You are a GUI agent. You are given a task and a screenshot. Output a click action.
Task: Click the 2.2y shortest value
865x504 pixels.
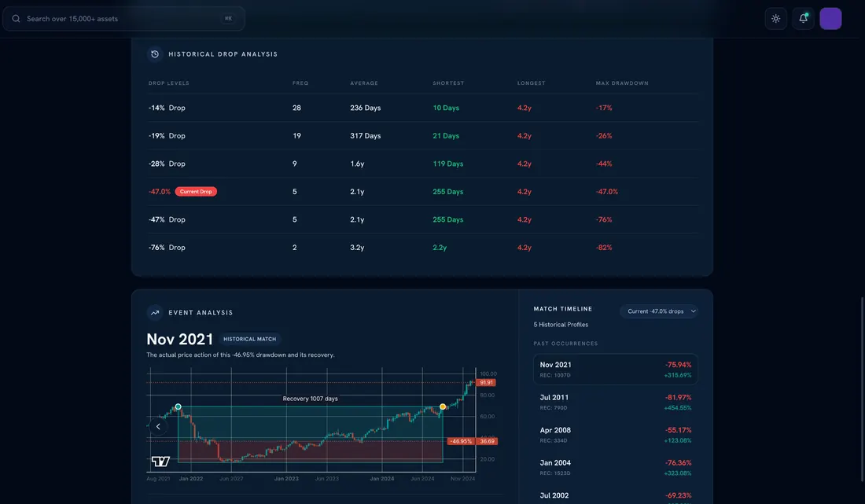[440, 248]
